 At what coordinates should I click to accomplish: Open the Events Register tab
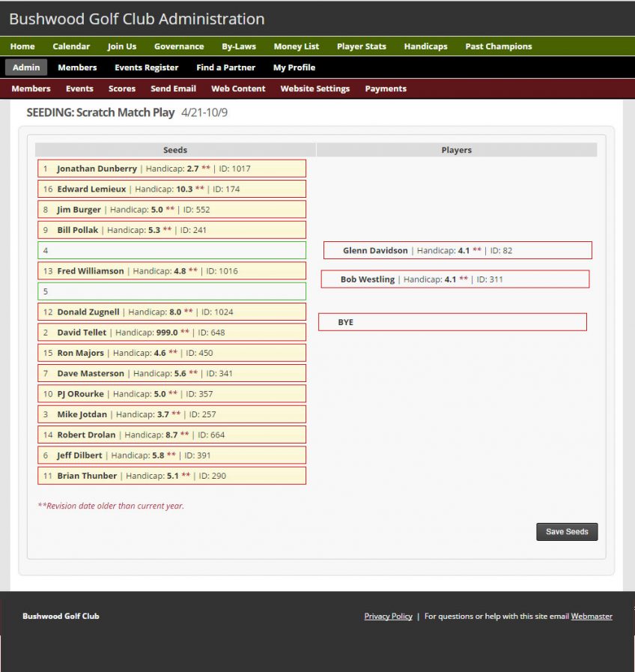click(146, 67)
